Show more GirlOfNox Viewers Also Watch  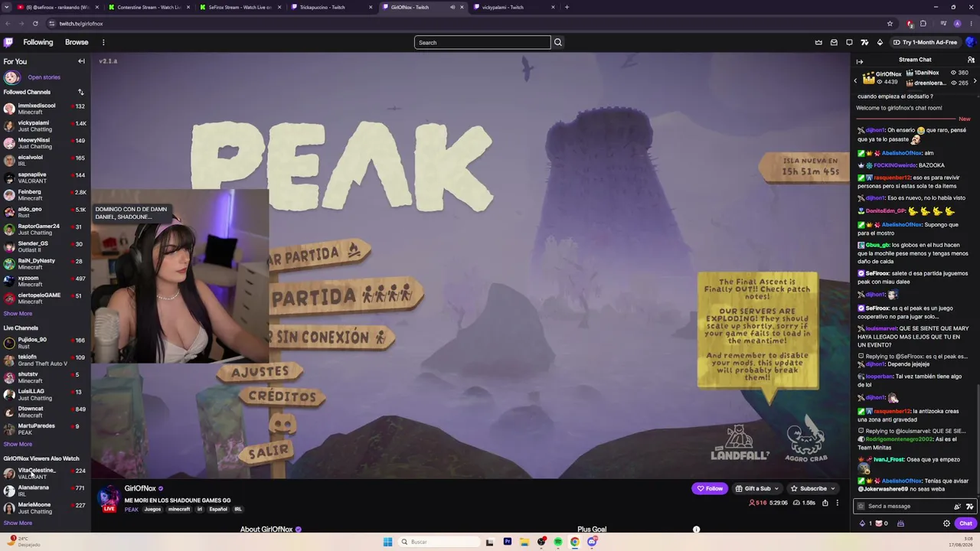pos(18,523)
